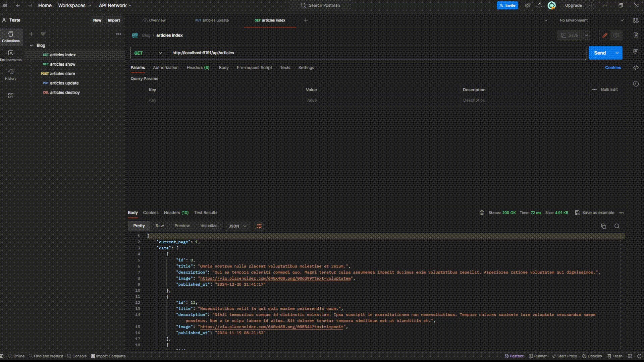The image size is (644, 362).
Task: Collapse the Blog collection folder
Action: (x=32, y=46)
